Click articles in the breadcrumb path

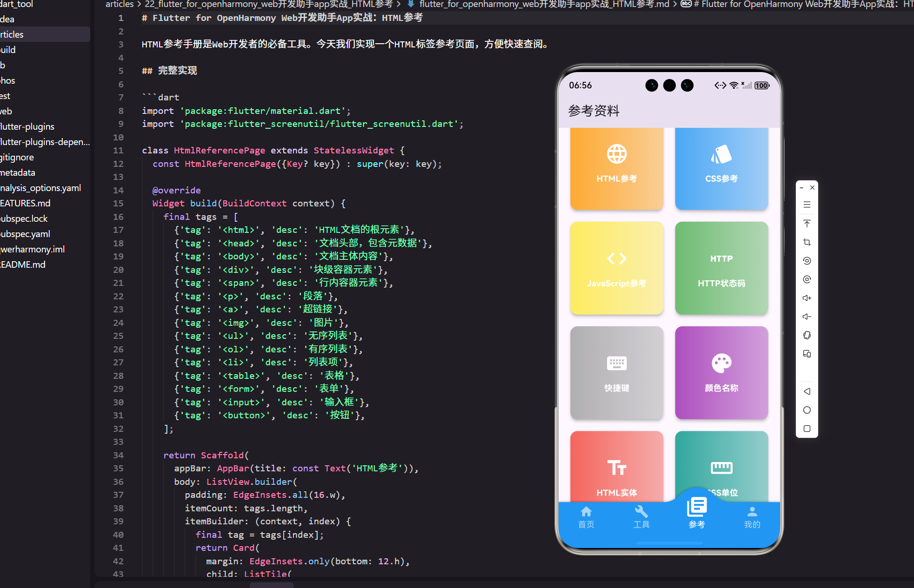[119, 4]
